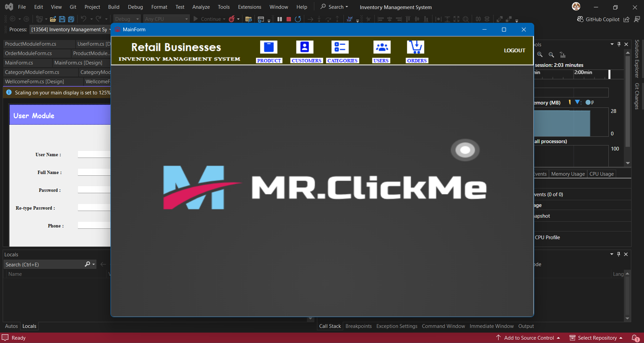This screenshot has width=644, height=343.
Task: Click the Call Stack vertical scrollbar
Action: click(x=628, y=296)
